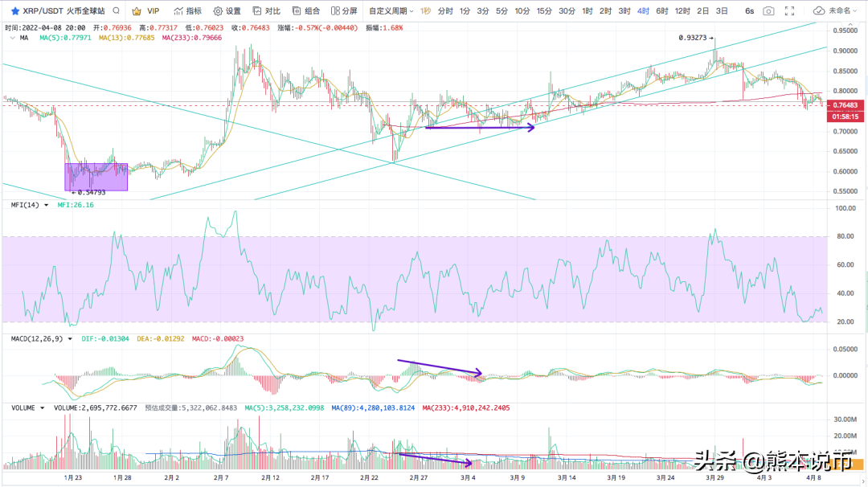Open the MFI(14) indicator dropdown
Image resolution: width=868 pixels, height=487 pixels.
47,205
